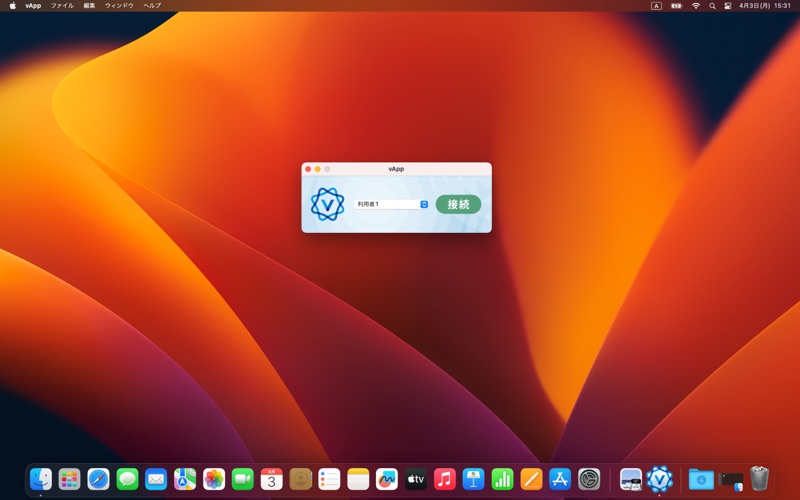Open Numbers from the Dock

[x=503, y=480]
